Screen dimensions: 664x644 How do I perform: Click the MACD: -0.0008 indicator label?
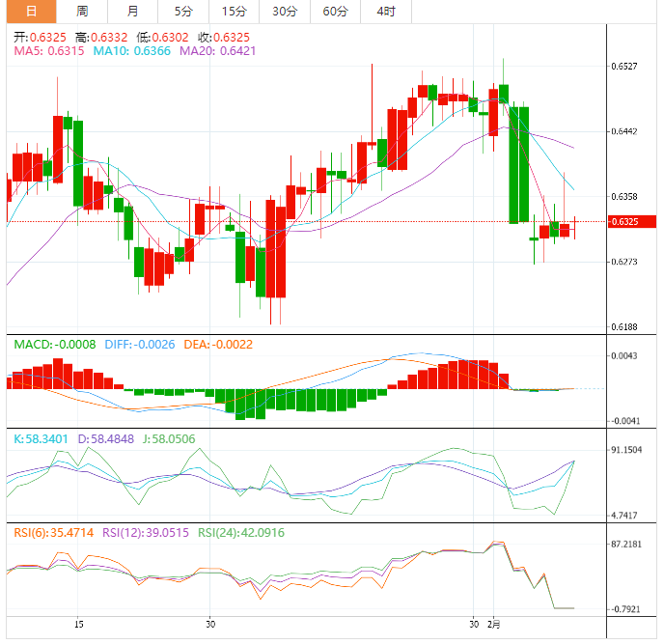click(x=55, y=345)
